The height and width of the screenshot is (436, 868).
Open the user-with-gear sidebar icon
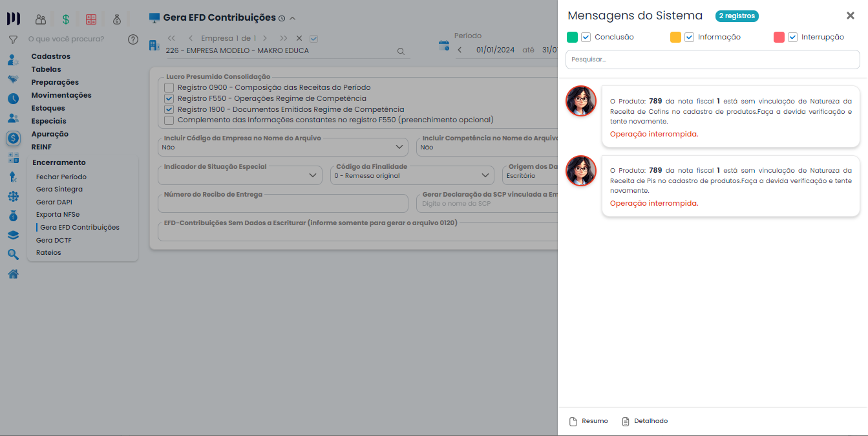coord(13,60)
